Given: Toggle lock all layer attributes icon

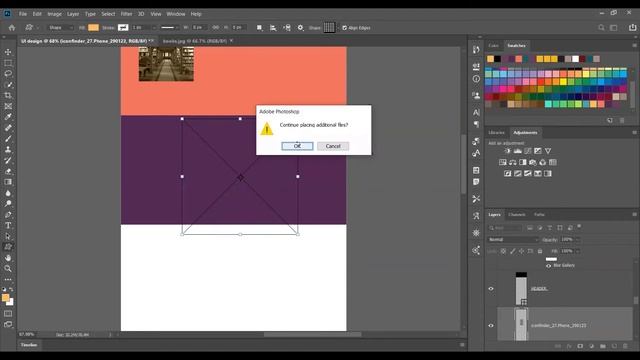Looking at the screenshot, I should point(540,251).
